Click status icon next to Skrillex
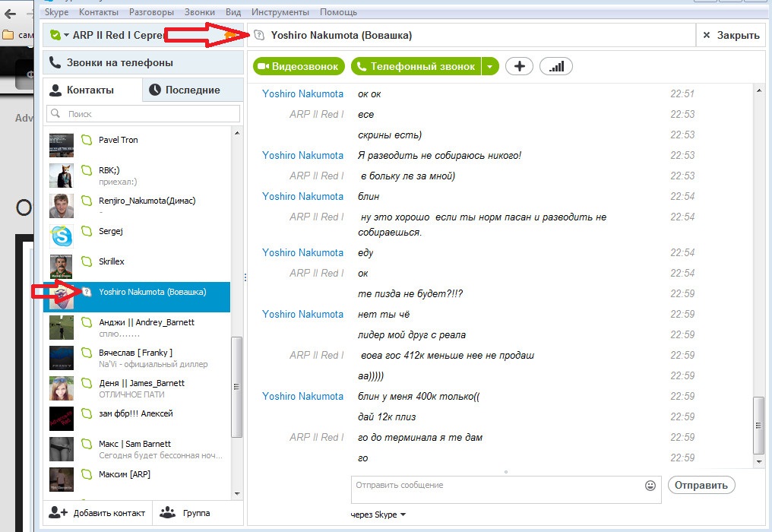 pyautogui.click(x=87, y=261)
